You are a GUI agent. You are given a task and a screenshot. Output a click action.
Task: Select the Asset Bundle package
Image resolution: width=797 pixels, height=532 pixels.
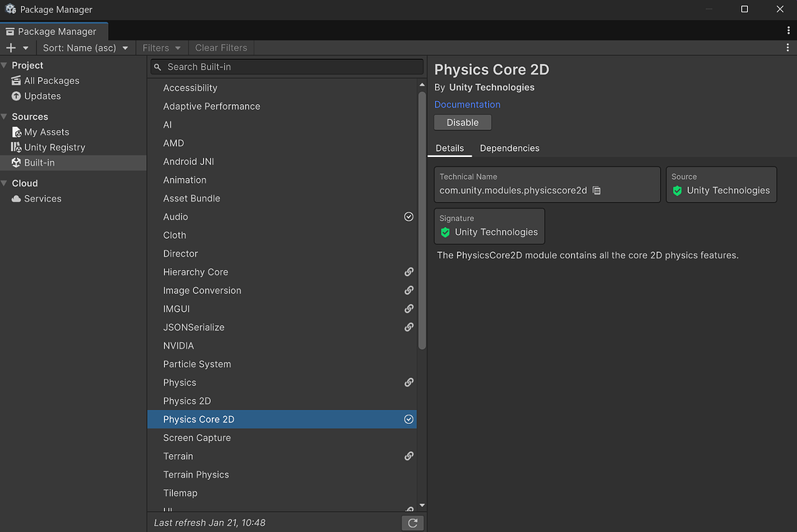point(282,198)
